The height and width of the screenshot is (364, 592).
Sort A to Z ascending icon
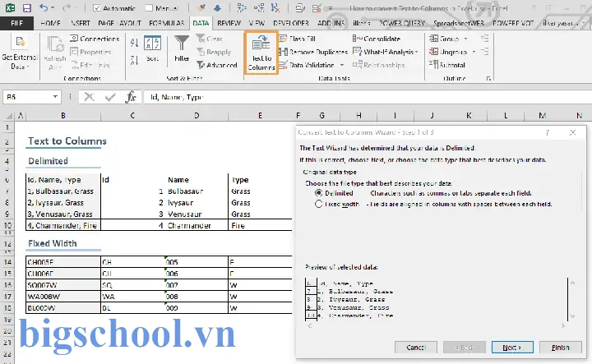point(134,43)
